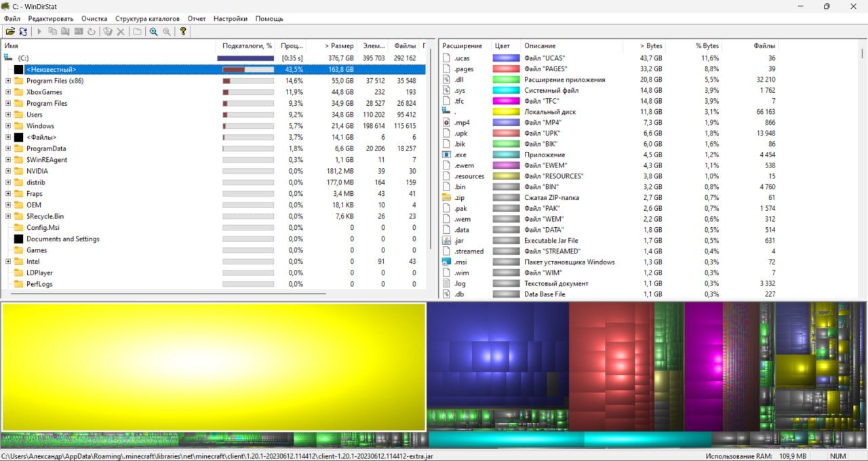Expand the <Файлы> tree node
This screenshot has height=461, width=868.
point(8,137)
